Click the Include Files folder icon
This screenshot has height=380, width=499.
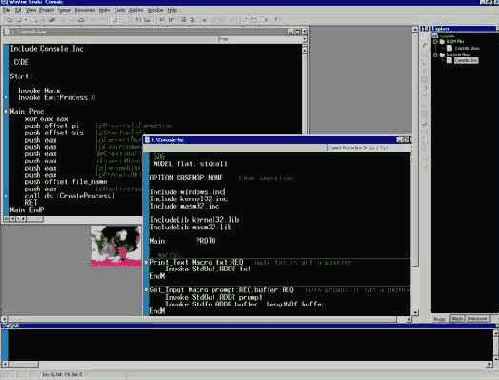click(x=442, y=55)
